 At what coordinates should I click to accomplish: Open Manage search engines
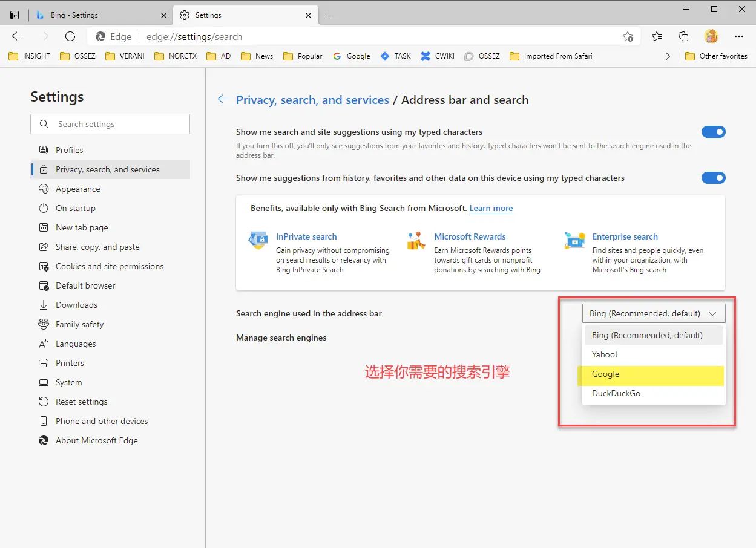pos(281,338)
